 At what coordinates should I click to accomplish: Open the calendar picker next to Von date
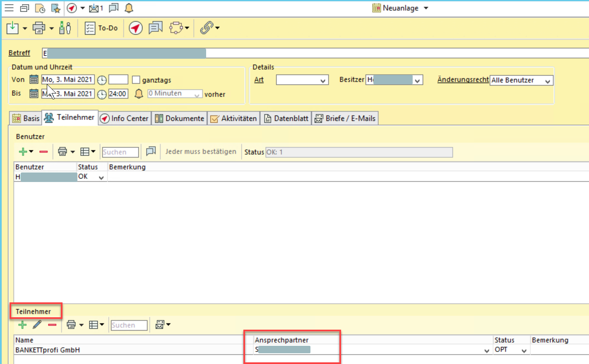point(34,79)
